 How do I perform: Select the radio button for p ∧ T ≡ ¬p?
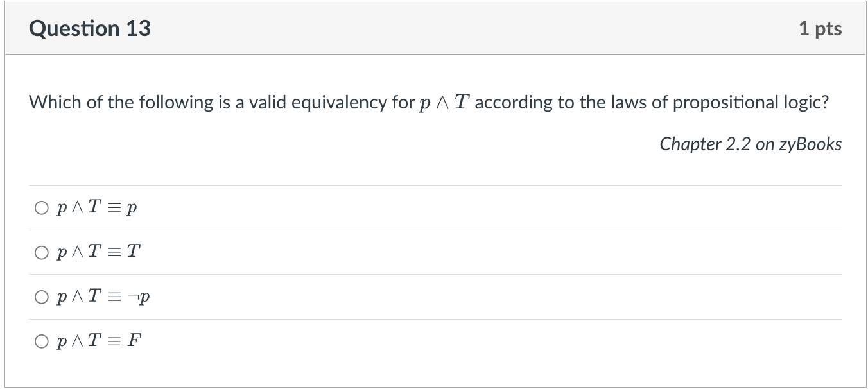click(x=41, y=297)
